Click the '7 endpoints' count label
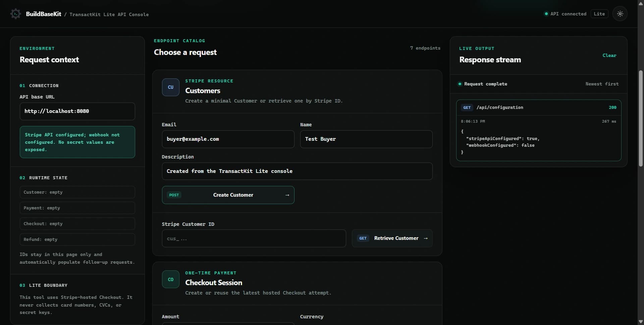This screenshot has height=325, width=644. tap(425, 48)
